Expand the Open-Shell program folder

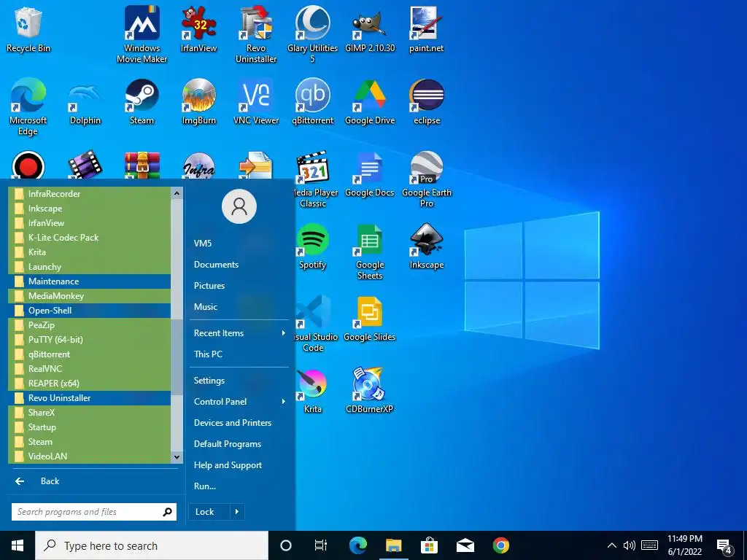click(x=90, y=311)
